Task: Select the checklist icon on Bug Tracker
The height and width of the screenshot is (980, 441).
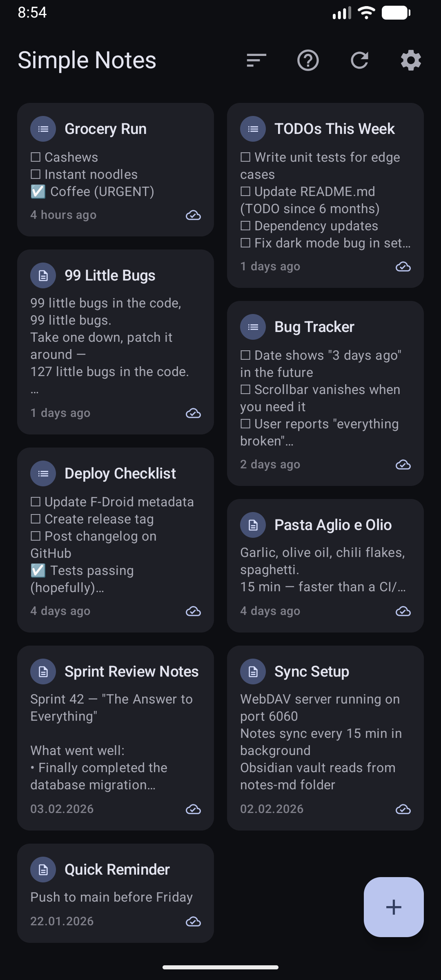Action: [x=253, y=327]
